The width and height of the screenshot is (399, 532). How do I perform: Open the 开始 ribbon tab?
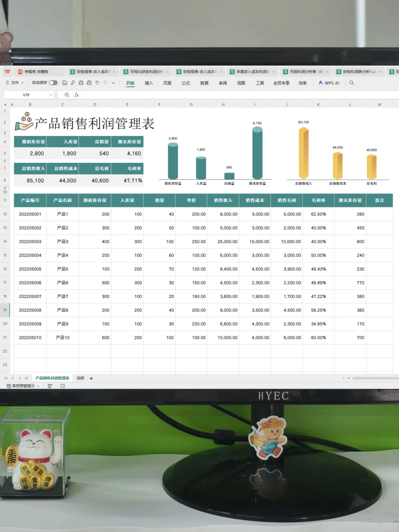point(130,83)
